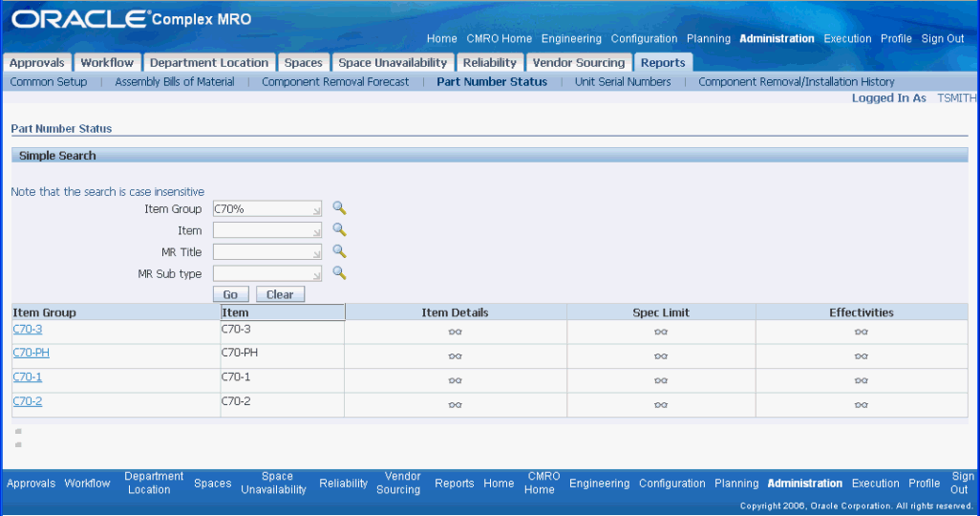The image size is (980, 516).
Task: Click Space Unavailability in the footer navigation
Action: click(x=274, y=483)
